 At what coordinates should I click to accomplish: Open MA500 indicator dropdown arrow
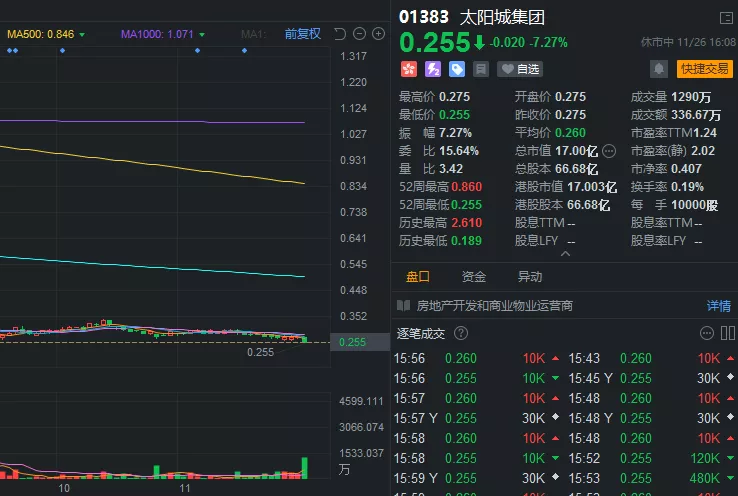82,35
